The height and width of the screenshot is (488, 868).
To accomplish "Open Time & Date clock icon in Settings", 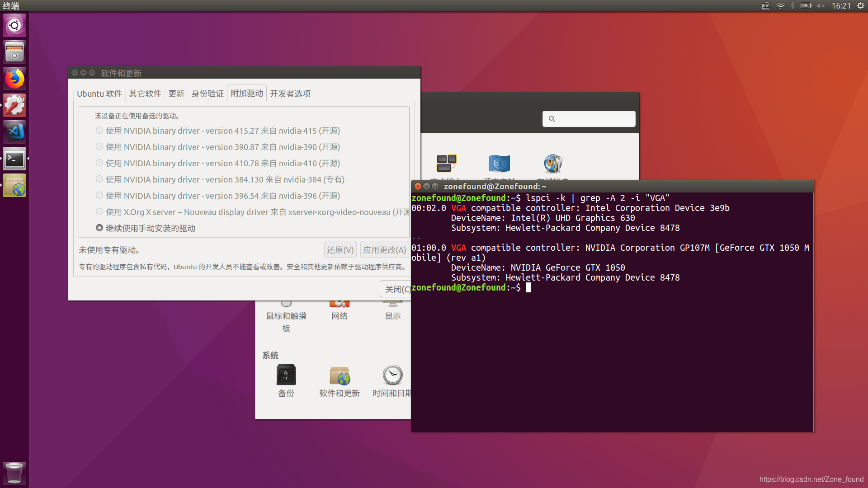I will tap(392, 375).
